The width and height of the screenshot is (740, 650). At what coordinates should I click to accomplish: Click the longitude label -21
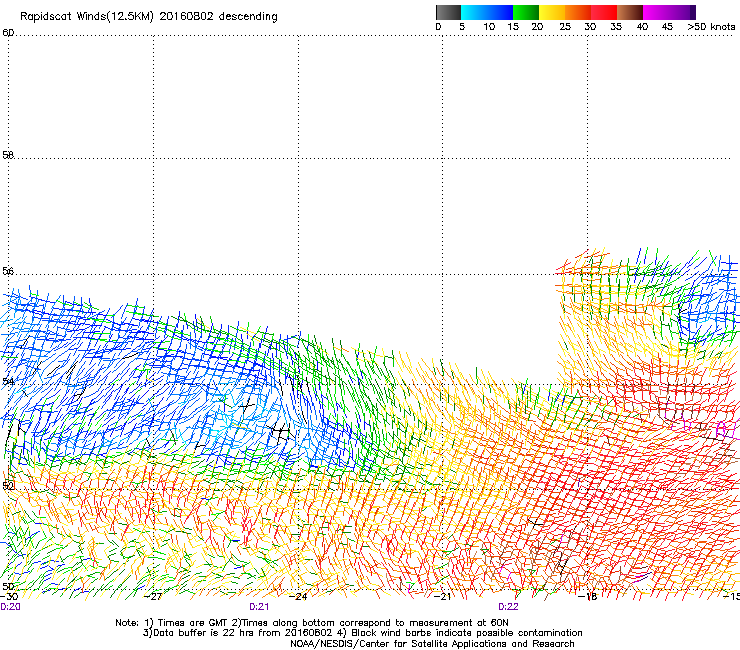442,596
